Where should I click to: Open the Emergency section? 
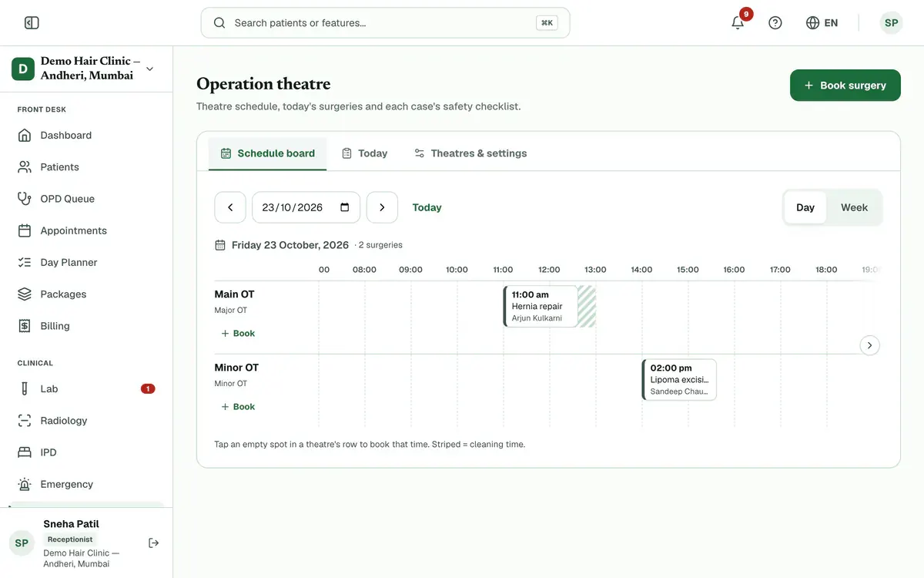(86, 485)
